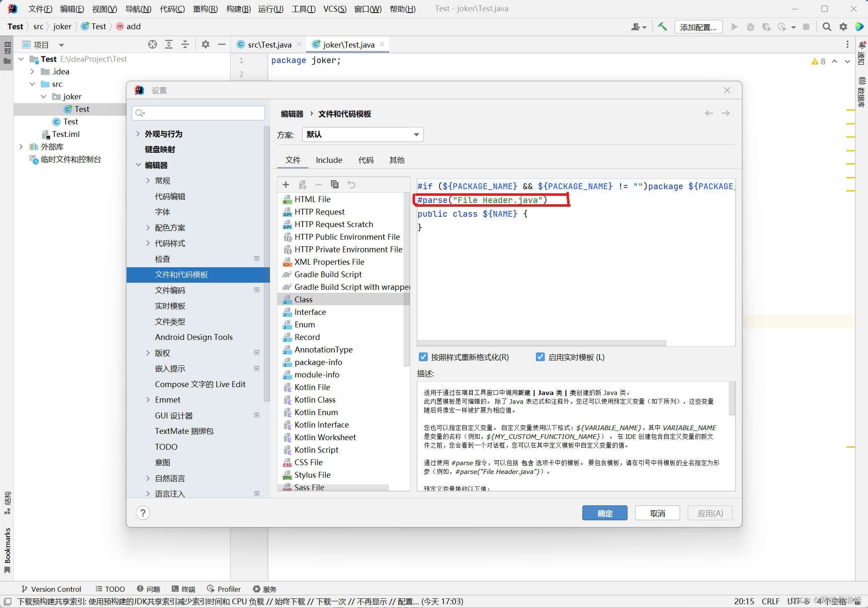Click the add new template icon
868x608 pixels.
pyautogui.click(x=285, y=185)
